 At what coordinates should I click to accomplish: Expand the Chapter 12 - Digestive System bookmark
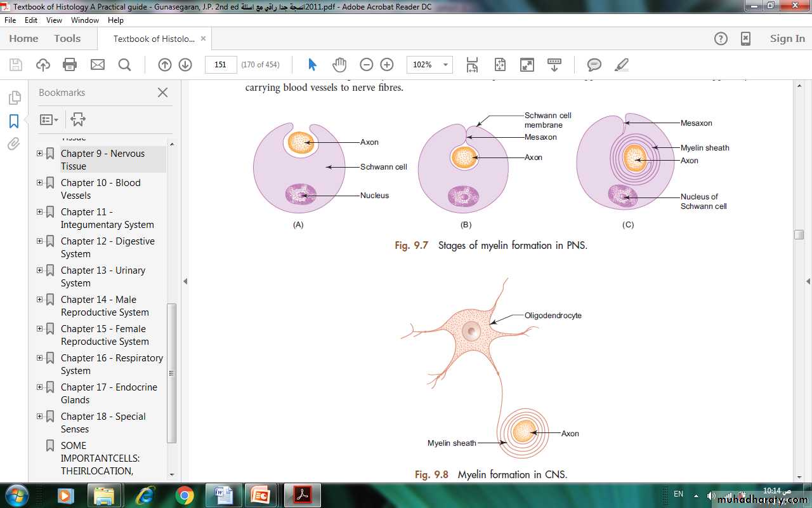[x=40, y=241]
